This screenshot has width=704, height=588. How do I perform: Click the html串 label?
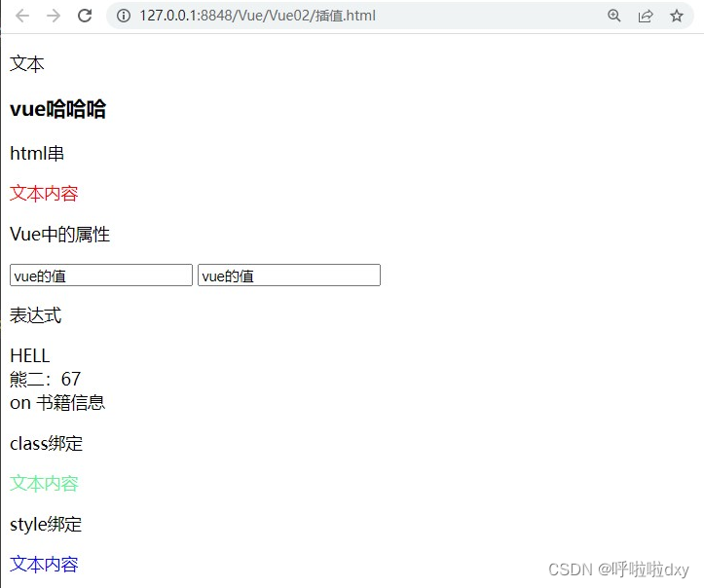tap(37, 153)
